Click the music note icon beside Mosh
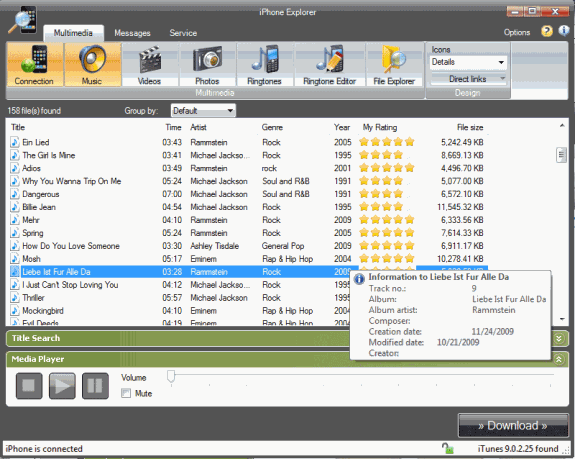Viewport: 575px width, 459px height. click(14, 258)
